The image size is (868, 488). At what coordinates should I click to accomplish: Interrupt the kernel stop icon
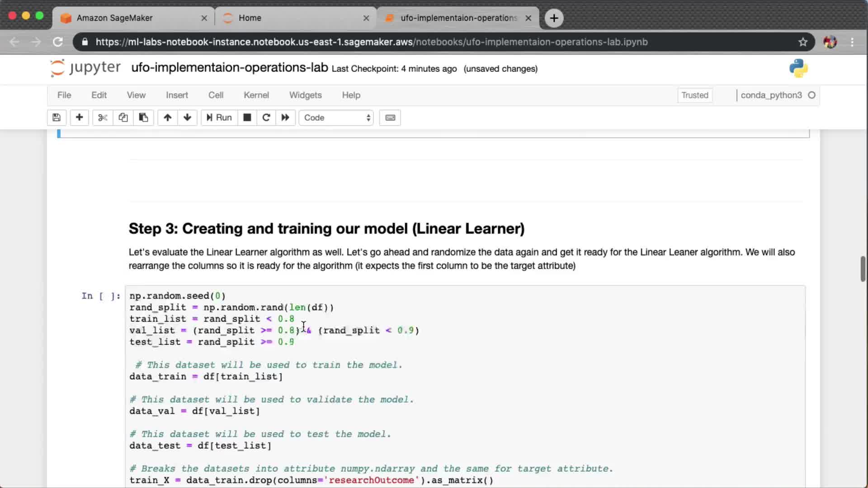247,117
